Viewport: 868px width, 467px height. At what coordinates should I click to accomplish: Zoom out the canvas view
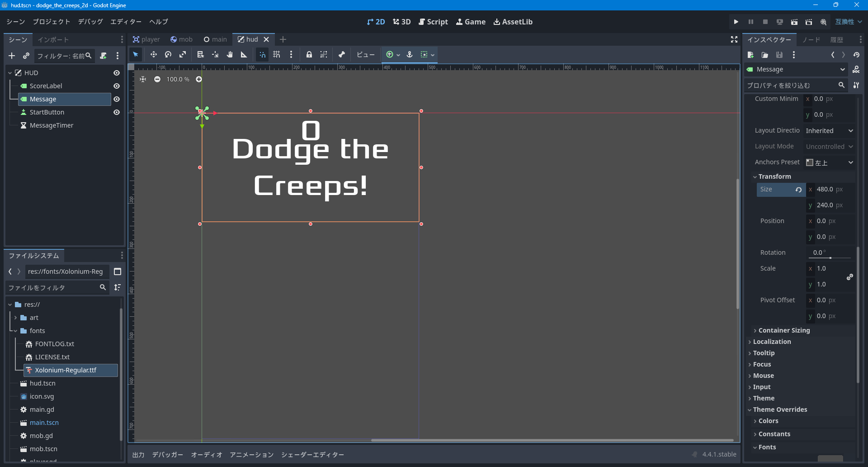[x=157, y=79]
